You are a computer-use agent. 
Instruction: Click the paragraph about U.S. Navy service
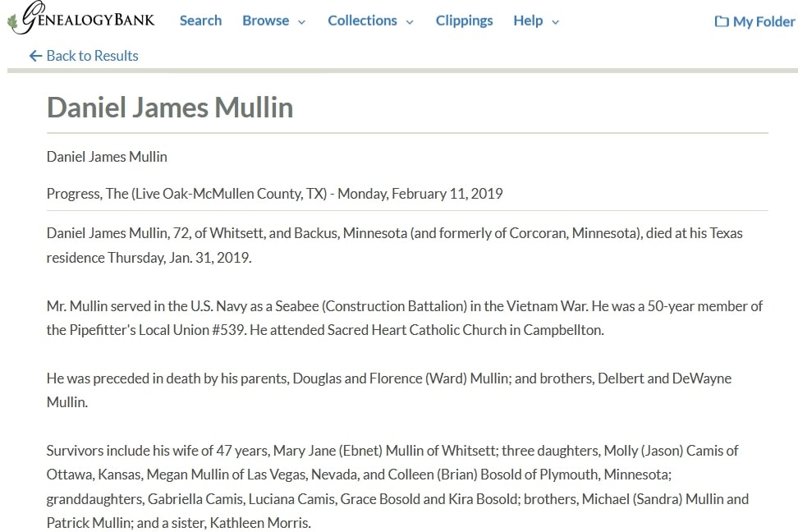coord(405,319)
